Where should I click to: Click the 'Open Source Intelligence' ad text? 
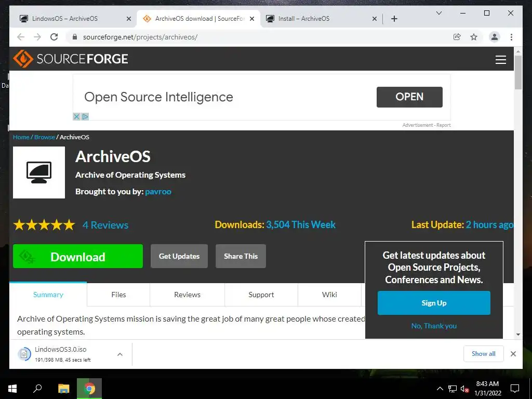pyautogui.click(x=158, y=97)
